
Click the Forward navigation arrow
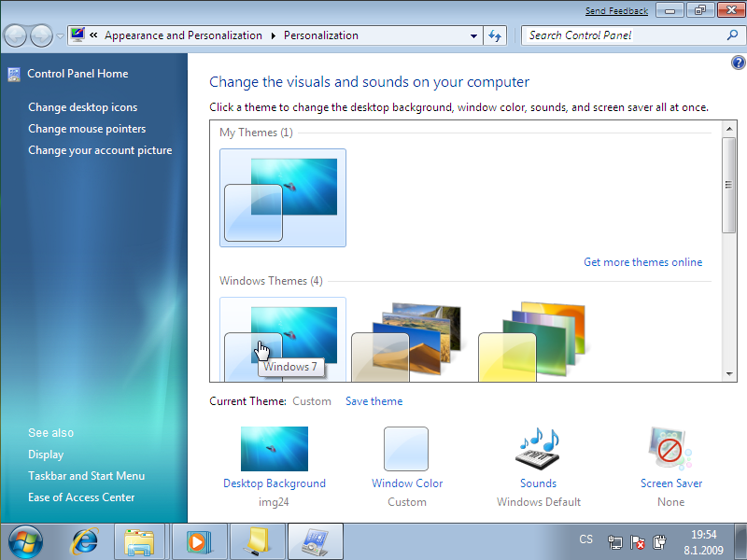point(41,35)
